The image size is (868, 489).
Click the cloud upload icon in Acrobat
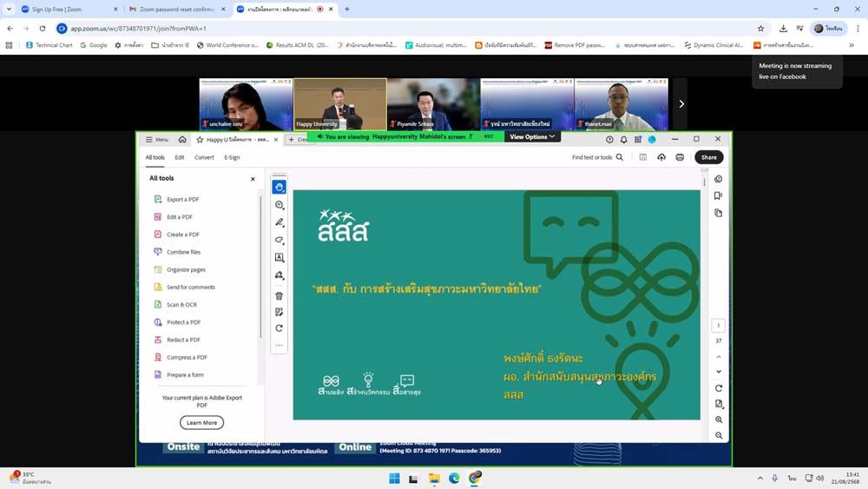coord(661,157)
